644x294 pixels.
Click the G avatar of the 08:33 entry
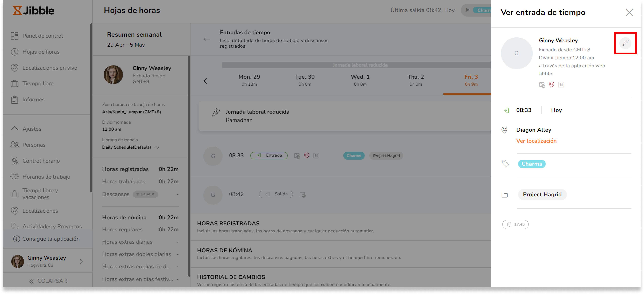click(213, 156)
